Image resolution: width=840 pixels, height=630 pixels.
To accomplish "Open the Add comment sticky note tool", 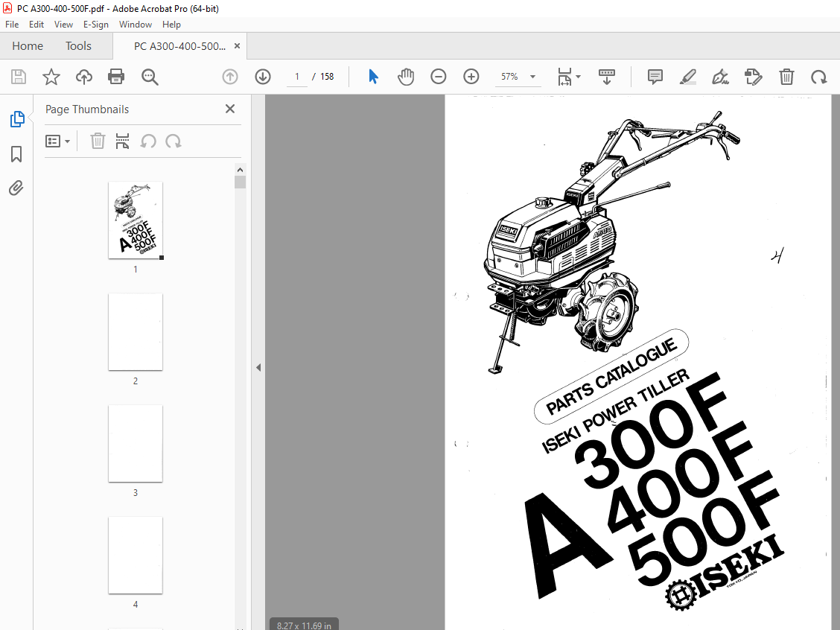I will point(655,77).
